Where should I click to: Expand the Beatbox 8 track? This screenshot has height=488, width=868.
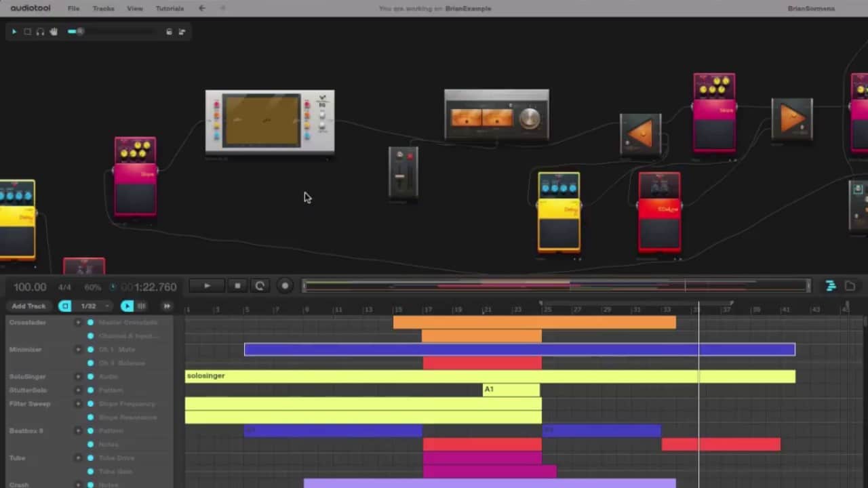(x=78, y=431)
